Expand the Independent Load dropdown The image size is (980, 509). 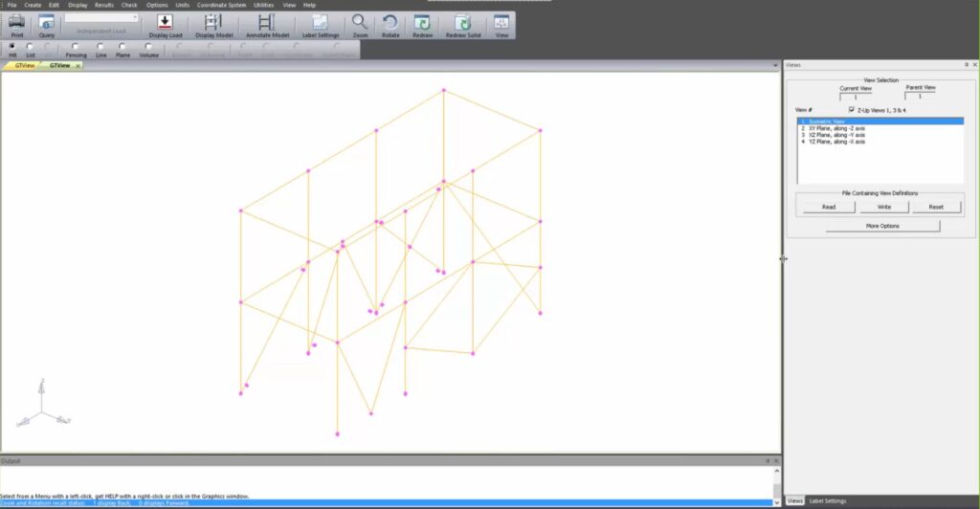134,17
